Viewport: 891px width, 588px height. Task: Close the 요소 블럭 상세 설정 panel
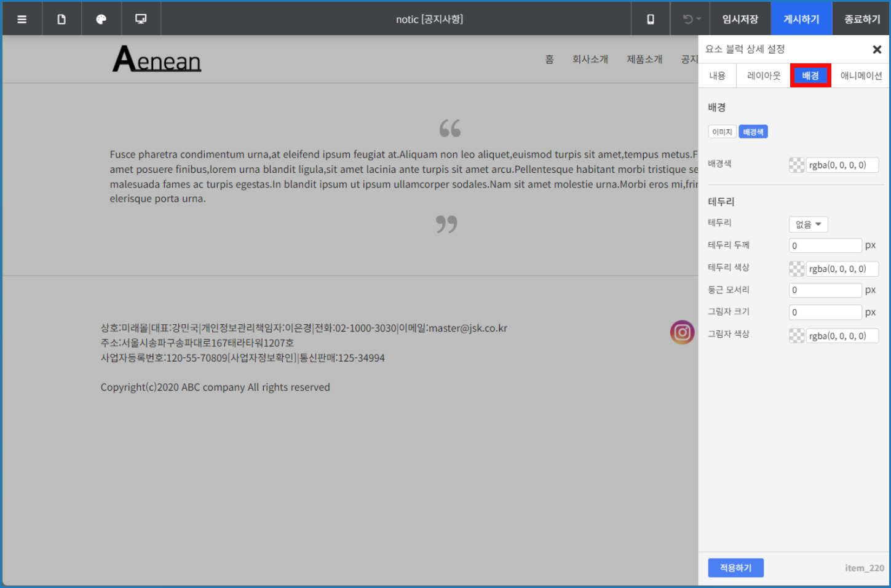(x=877, y=49)
